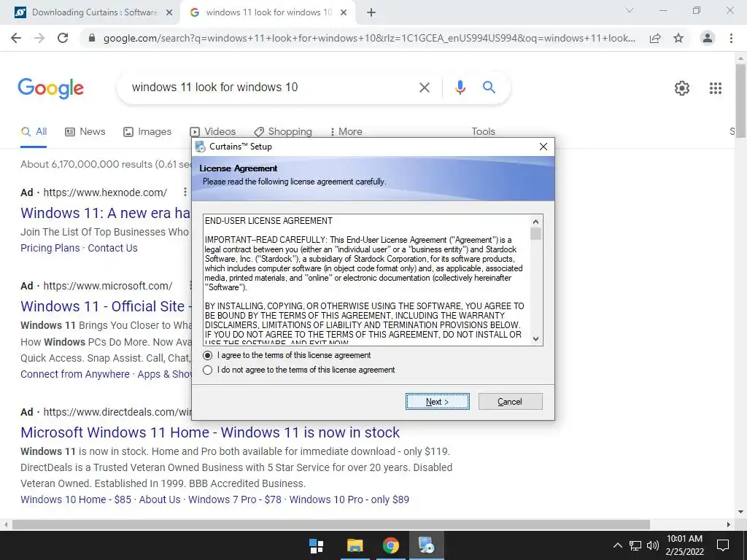Image resolution: width=747 pixels, height=560 pixels.
Task: Switch to Images results
Action: point(147,132)
